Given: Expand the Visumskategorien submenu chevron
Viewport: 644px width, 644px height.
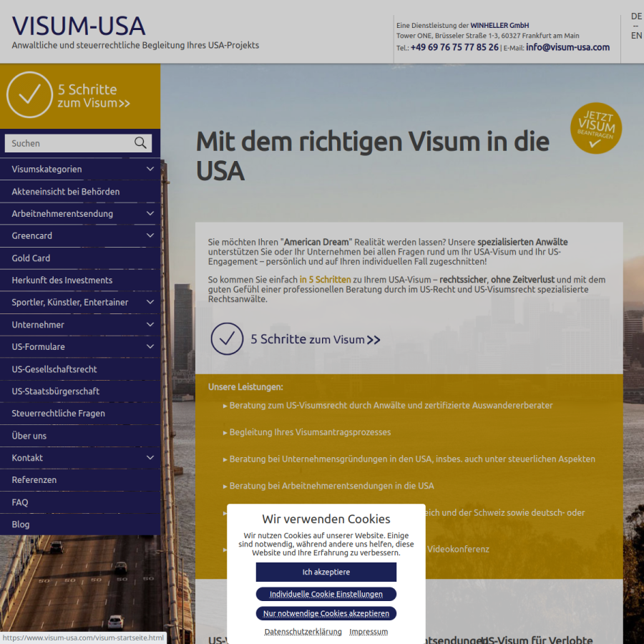Looking at the screenshot, I should (x=150, y=169).
